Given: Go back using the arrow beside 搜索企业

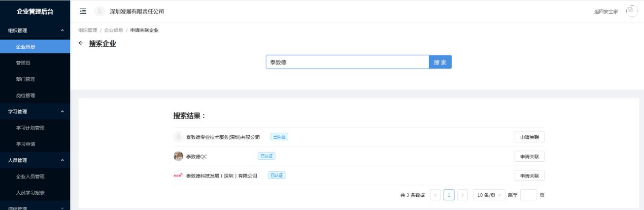Looking at the screenshot, I should coord(82,44).
